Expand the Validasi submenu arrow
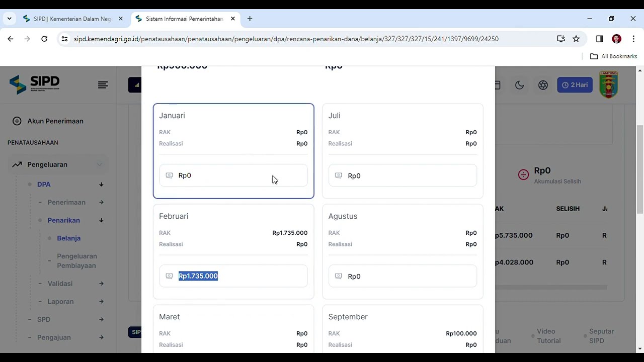 [101, 284]
